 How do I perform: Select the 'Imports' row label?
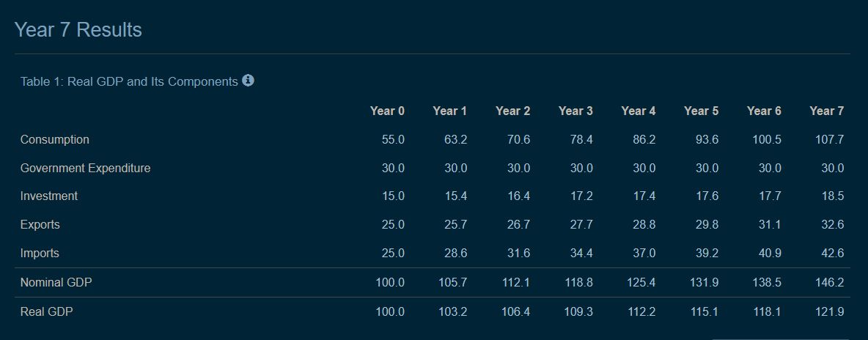(x=40, y=253)
